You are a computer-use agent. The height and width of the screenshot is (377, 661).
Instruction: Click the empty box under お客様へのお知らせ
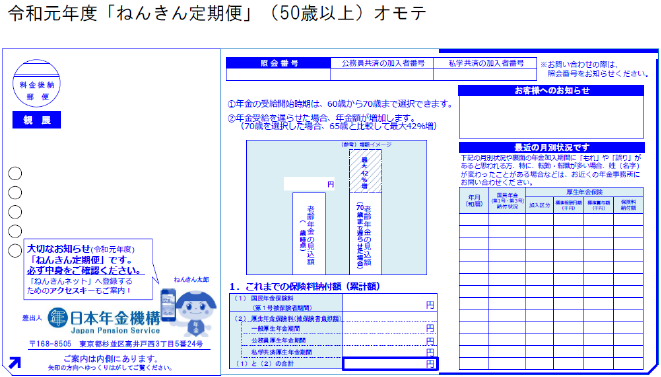pos(551,117)
